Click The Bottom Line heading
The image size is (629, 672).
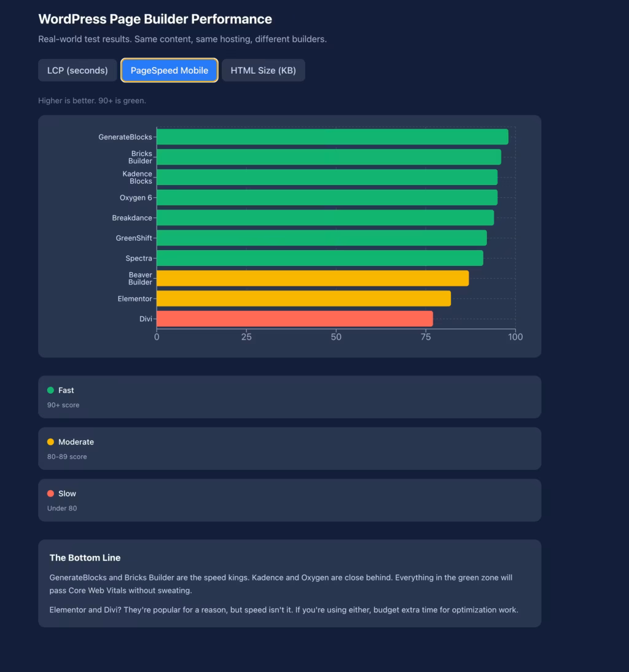tap(85, 558)
